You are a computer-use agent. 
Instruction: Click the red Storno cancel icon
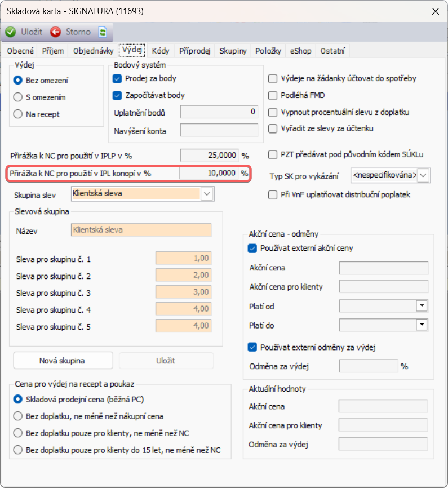(x=56, y=32)
